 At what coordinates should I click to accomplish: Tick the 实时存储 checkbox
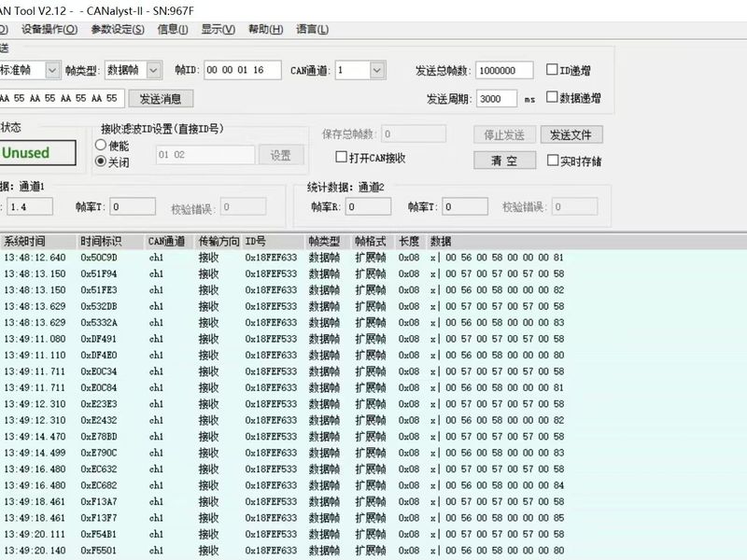click(553, 160)
